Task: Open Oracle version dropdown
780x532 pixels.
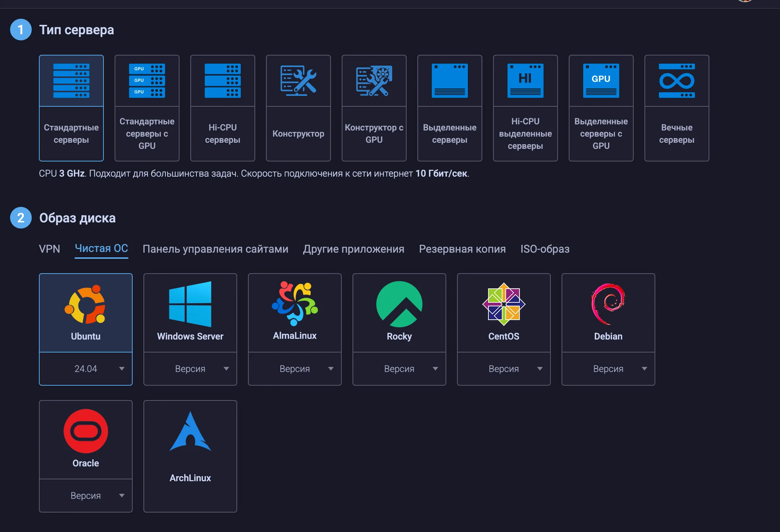Action: 86,496
